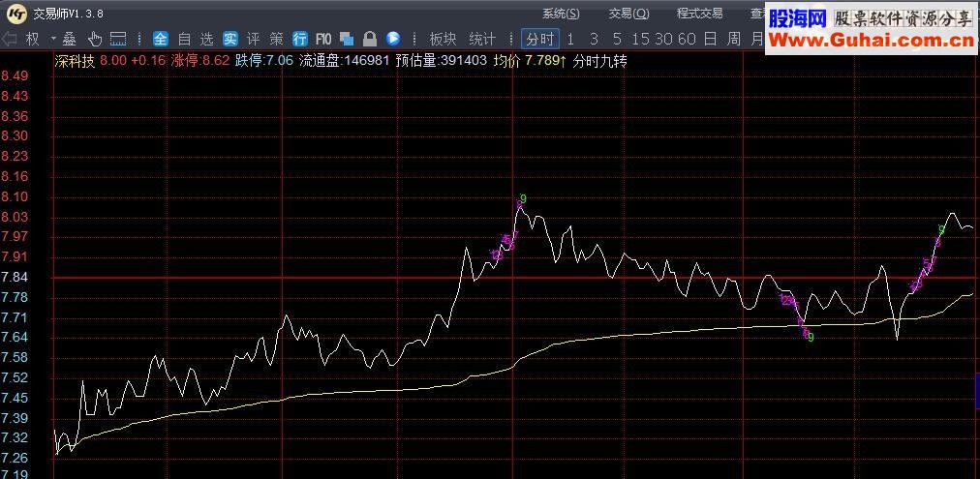Switch to the 15 minute period
The height and width of the screenshot is (479, 980).
pyautogui.click(x=641, y=40)
